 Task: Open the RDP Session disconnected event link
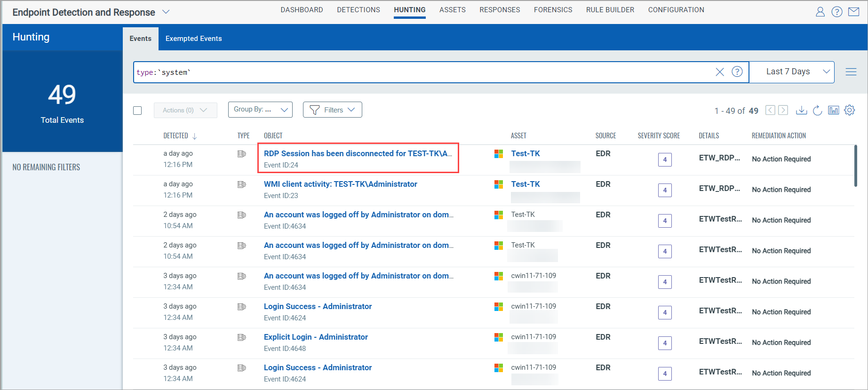358,153
